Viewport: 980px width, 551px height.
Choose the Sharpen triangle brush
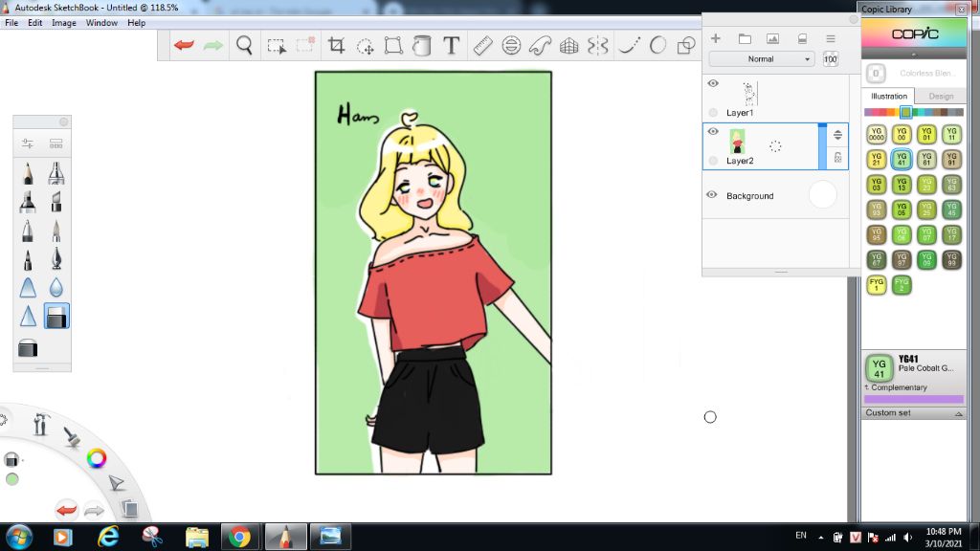coord(28,316)
